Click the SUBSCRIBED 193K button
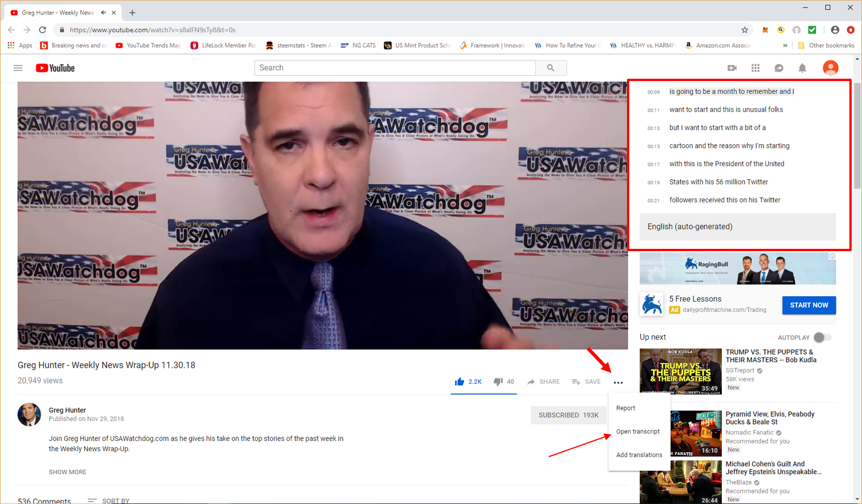 (568, 415)
